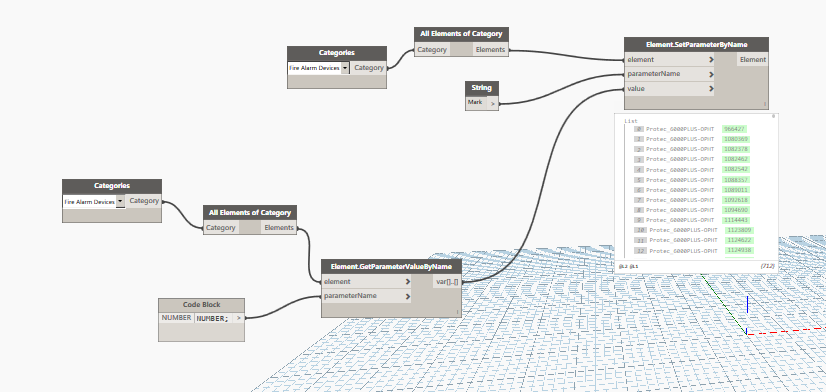Click the List header in preview bubble
The width and height of the screenshot is (826, 392).
pos(631,121)
